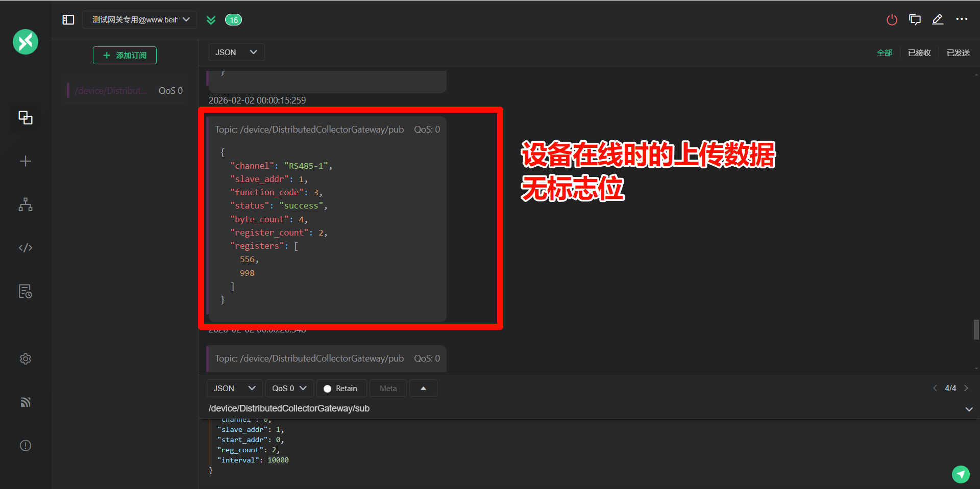The image size is (980, 489).
Task: Switch to the 已接收 messages tab
Action: pyautogui.click(x=919, y=53)
